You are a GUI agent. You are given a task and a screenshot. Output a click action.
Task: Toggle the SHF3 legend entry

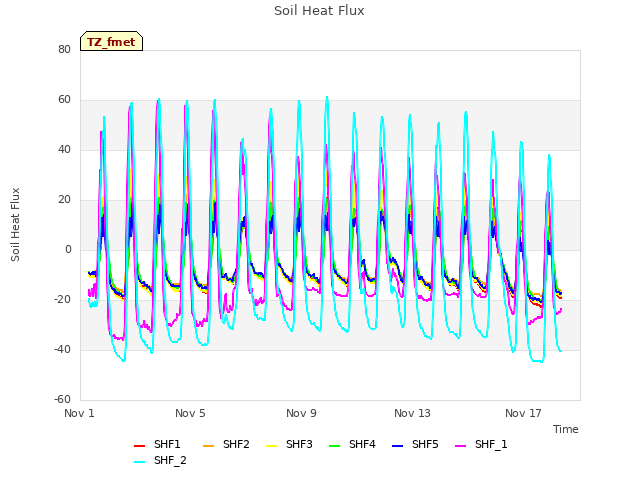289,444
